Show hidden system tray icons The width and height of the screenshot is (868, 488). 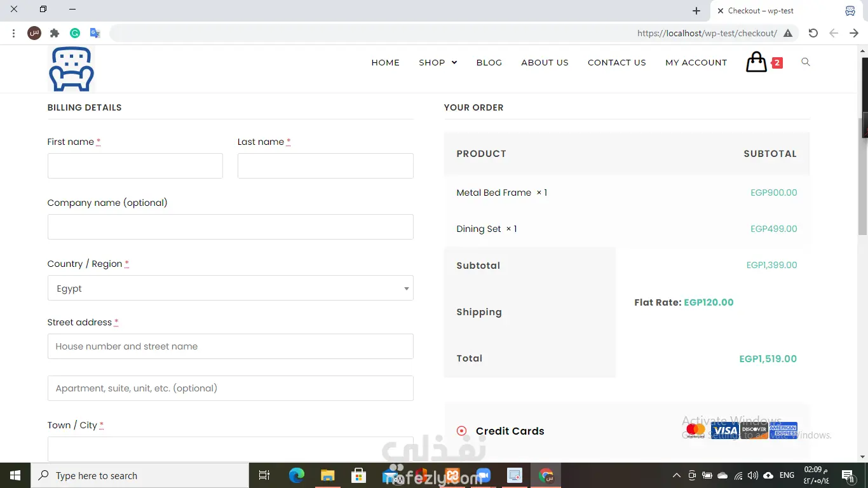click(x=677, y=475)
